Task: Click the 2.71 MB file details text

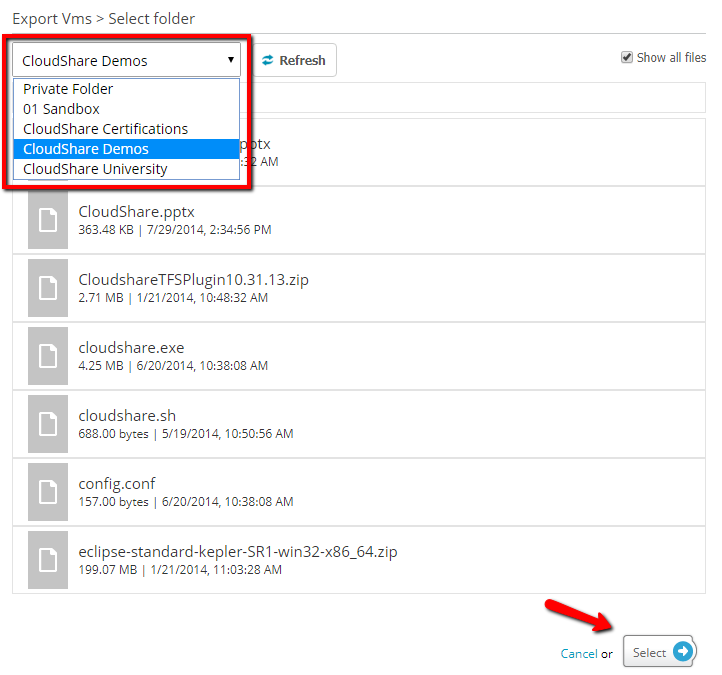Action: point(173,298)
